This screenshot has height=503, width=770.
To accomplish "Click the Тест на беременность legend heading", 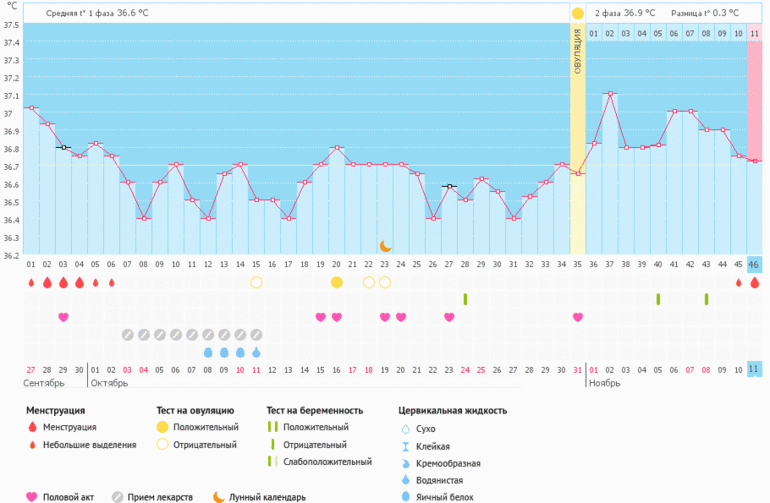I will tap(315, 411).
